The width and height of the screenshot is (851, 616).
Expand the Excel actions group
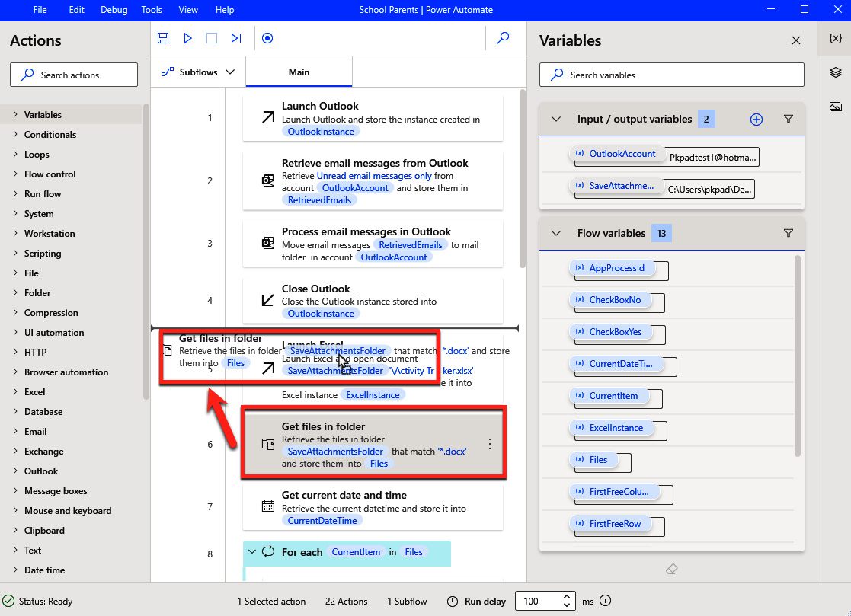point(15,391)
